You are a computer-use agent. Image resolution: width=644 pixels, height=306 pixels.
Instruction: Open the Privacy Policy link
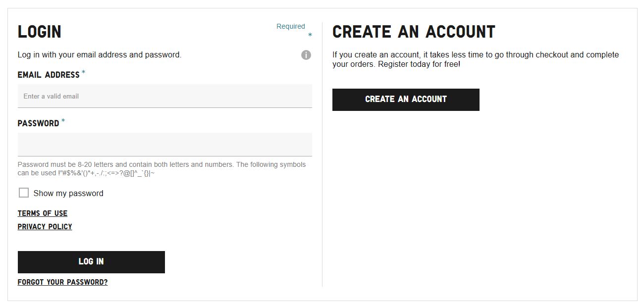pos(45,227)
